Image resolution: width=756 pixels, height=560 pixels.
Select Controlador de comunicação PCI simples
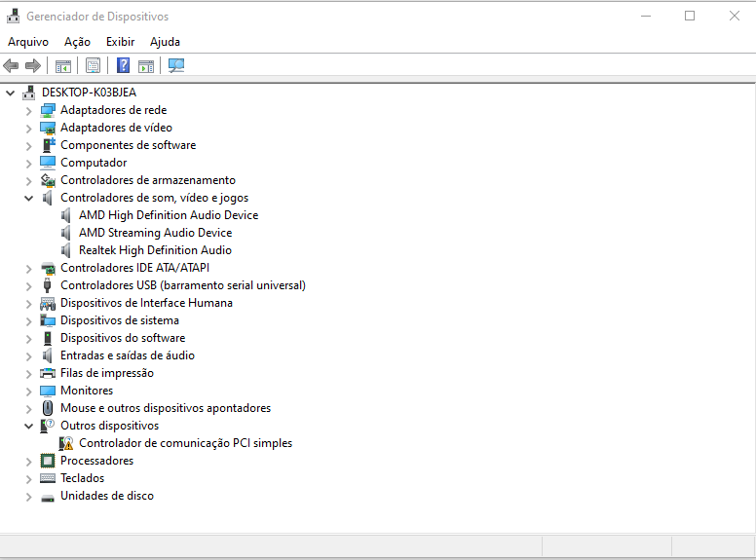pos(186,443)
